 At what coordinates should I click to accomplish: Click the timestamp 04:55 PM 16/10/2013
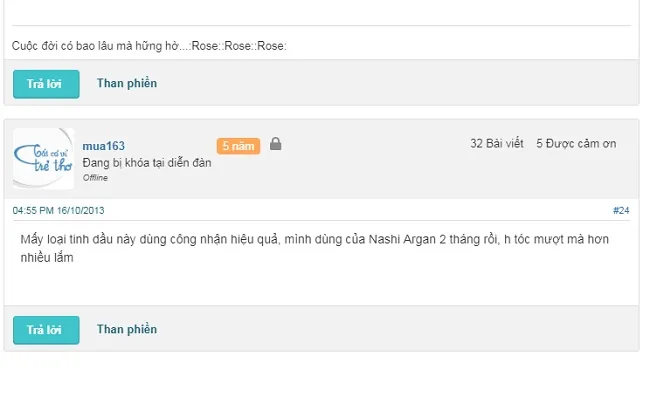[58, 211]
